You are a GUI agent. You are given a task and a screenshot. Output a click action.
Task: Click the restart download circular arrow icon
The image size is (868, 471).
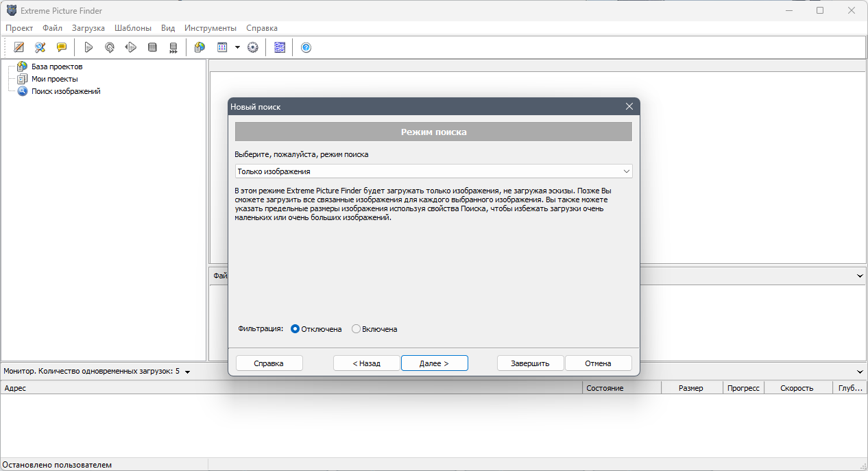pos(109,47)
